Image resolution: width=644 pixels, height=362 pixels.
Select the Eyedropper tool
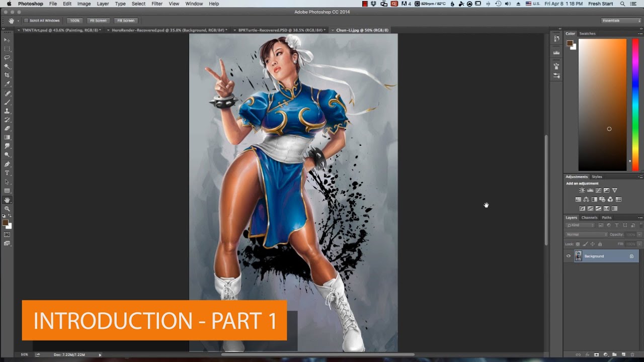[7, 84]
